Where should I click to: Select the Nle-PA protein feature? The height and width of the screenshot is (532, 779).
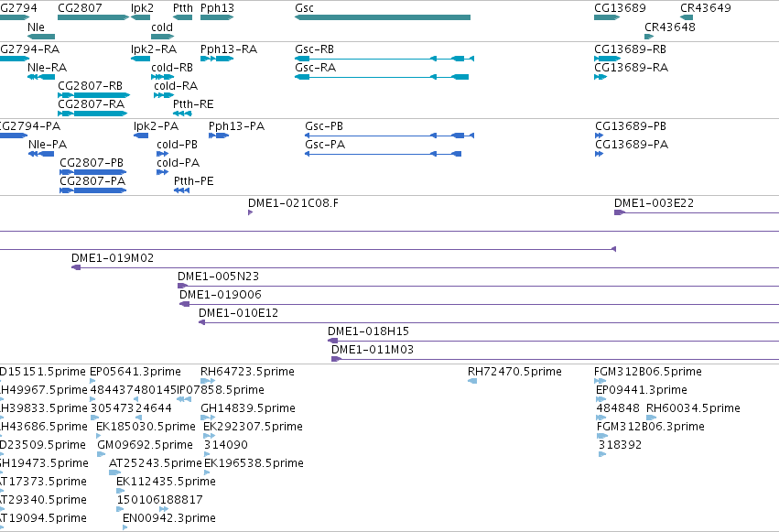coord(41,154)
